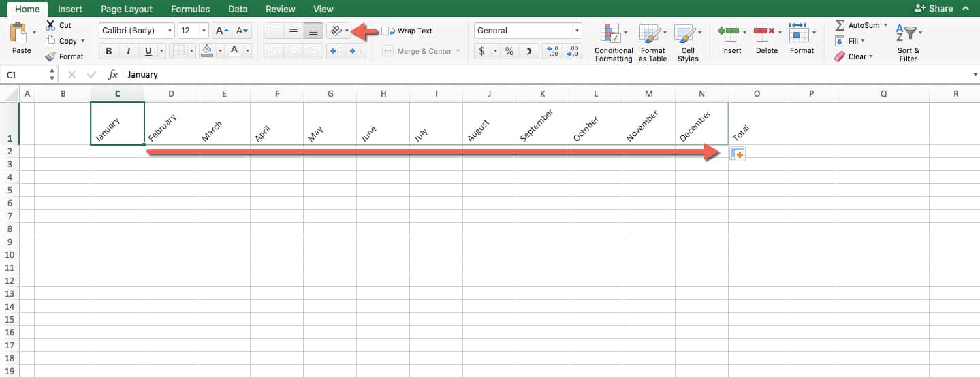
Task: Click the Share button
Action: (934, 9)
